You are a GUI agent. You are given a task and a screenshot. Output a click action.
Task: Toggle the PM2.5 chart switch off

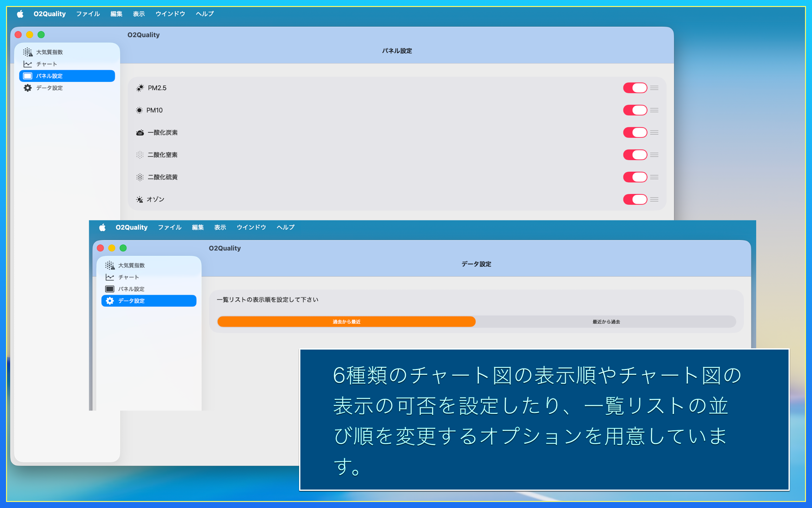pos(635,88)
